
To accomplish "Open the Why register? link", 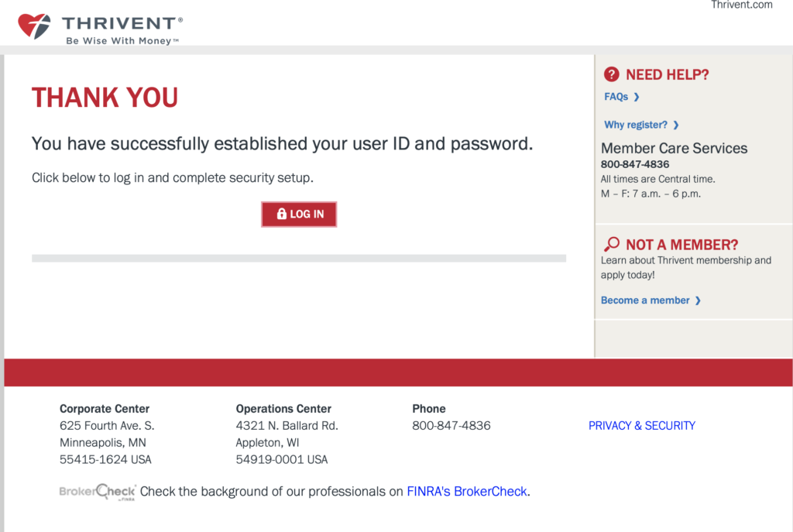I will [x=635, y=125].
